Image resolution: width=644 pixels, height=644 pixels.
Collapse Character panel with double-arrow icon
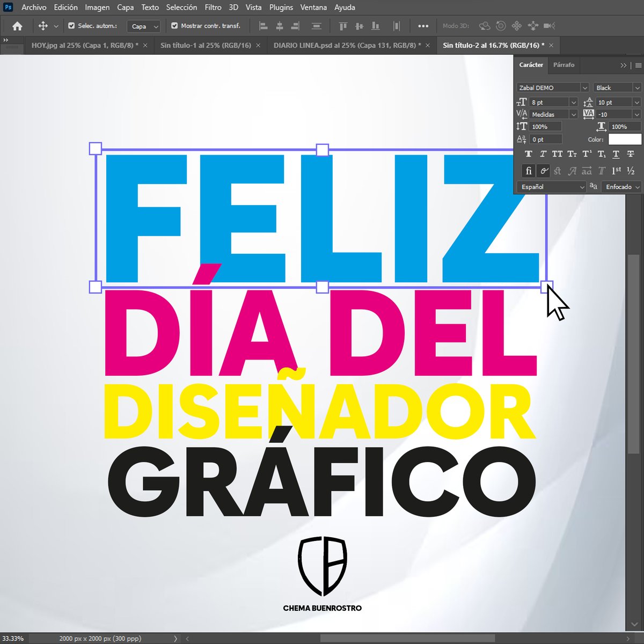623,65
